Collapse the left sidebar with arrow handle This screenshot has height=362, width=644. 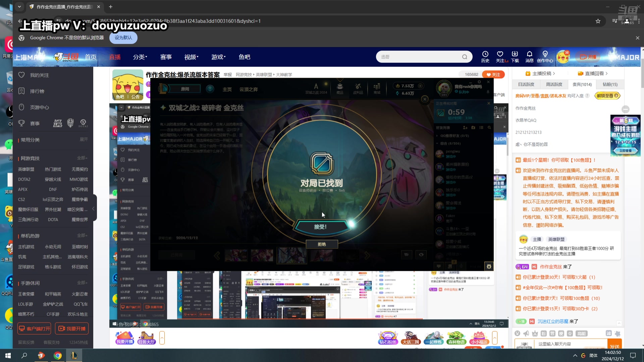[x=94, y=208]
